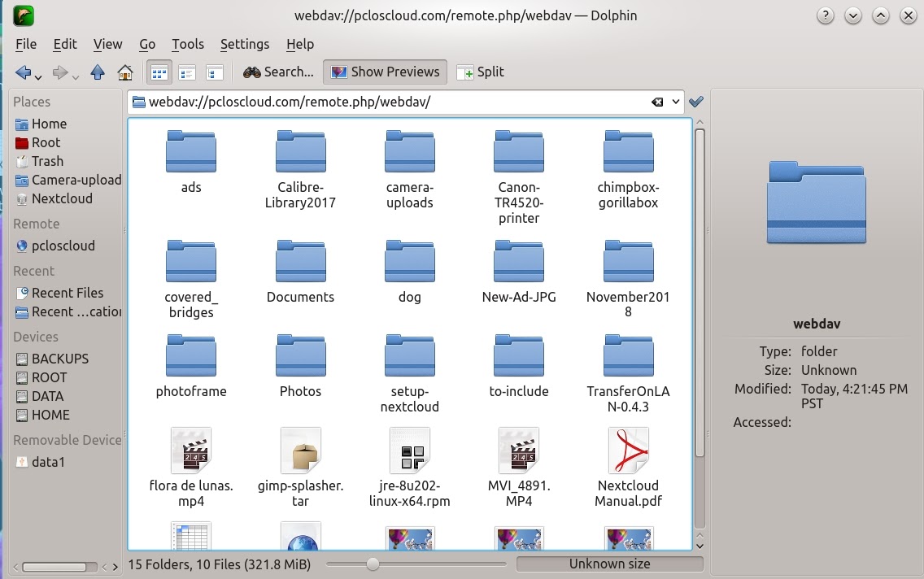Select the ads folder icon
Screen dimensions: 924x579
point(191,152)
